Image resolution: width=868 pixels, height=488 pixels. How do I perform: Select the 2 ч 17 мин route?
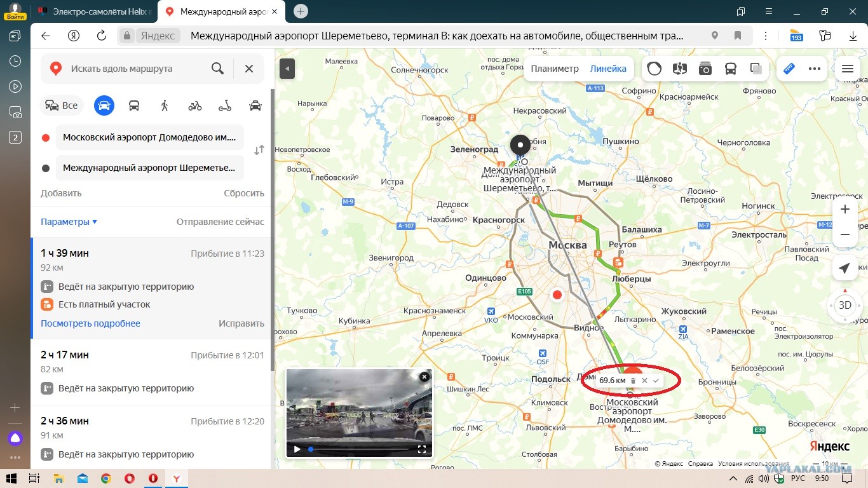[152, 372]
